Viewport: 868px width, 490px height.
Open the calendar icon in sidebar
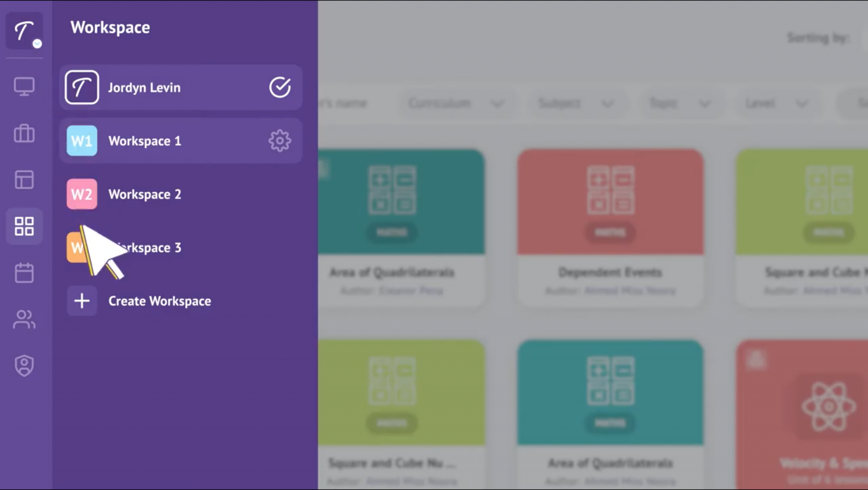click(24, 273)
